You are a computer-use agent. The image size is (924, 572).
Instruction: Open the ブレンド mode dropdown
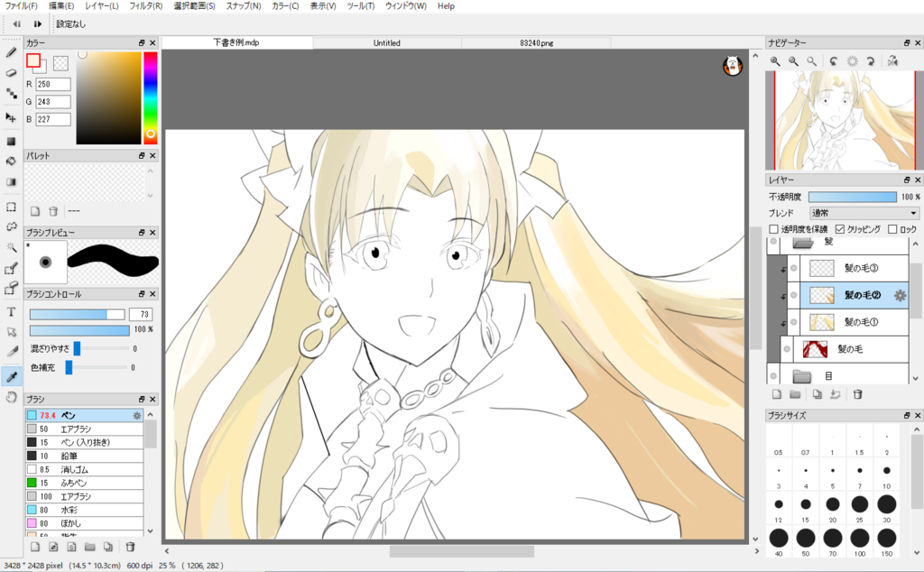[864, 213]
